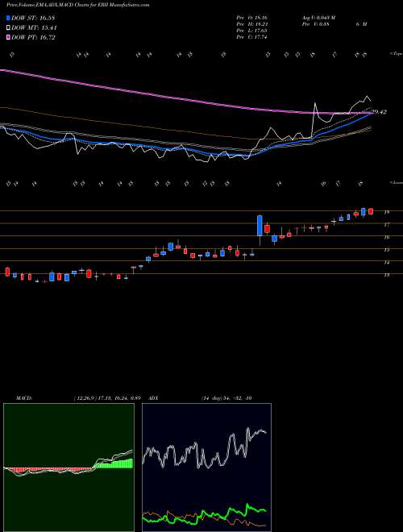Click the price axis label 15
403x532 pixels.
386,250
